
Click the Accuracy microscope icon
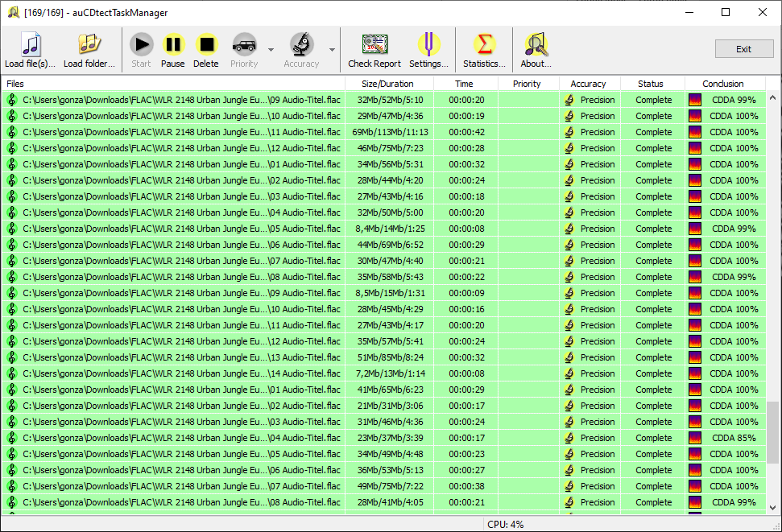pos(301,45)
